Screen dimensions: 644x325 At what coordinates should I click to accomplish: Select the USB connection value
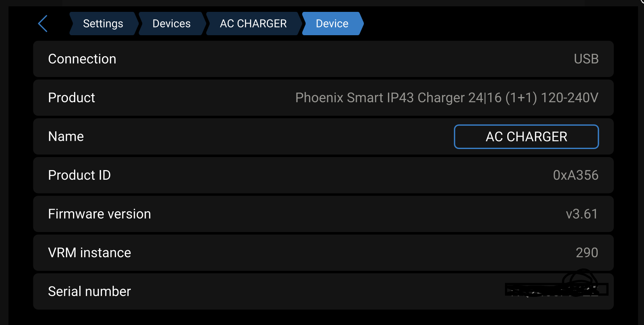coord(586,59)
